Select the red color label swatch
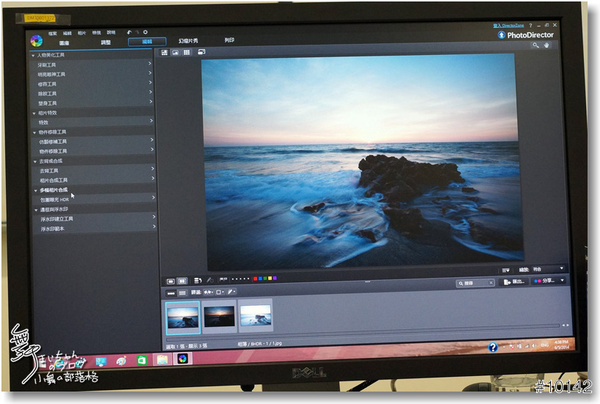Screen dimensions: 600x404 click(x=256, y=279)
